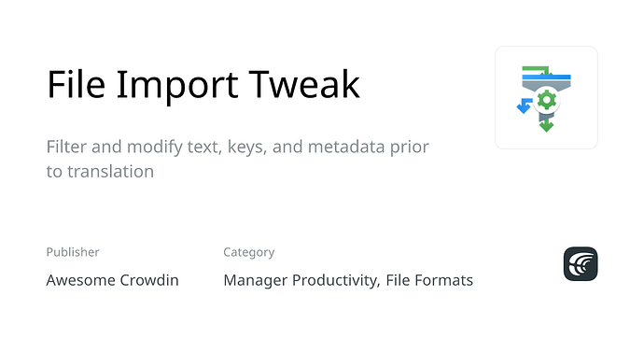Click the 'to translation' description line
This screenshot has height=338, width=644.
(x=100, y=171)
